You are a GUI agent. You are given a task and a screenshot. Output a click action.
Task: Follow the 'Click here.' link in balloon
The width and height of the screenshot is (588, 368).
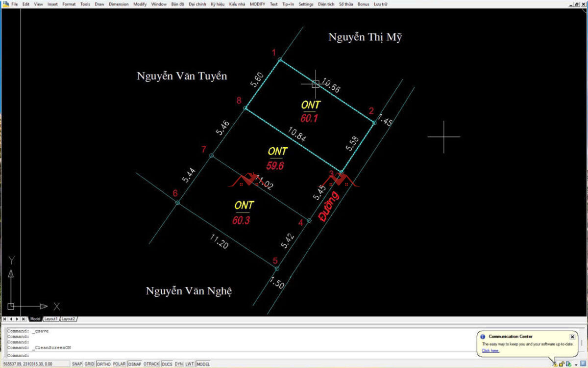coord(490,351)
